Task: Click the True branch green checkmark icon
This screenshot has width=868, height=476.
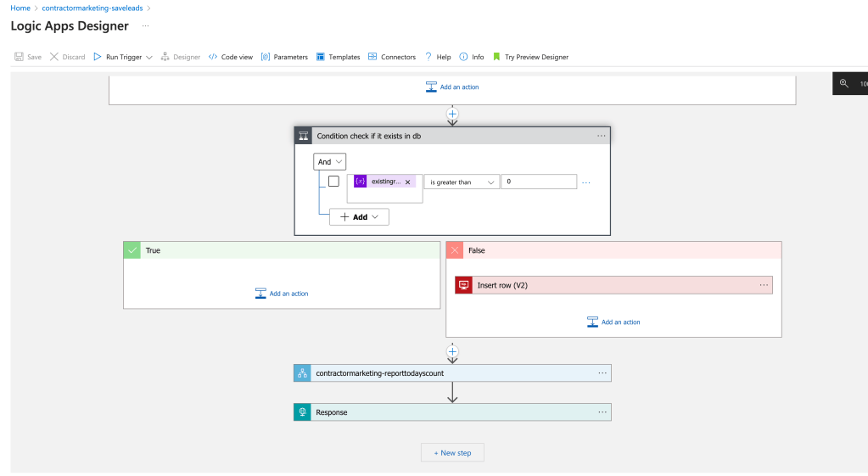Action: [132, 250]
